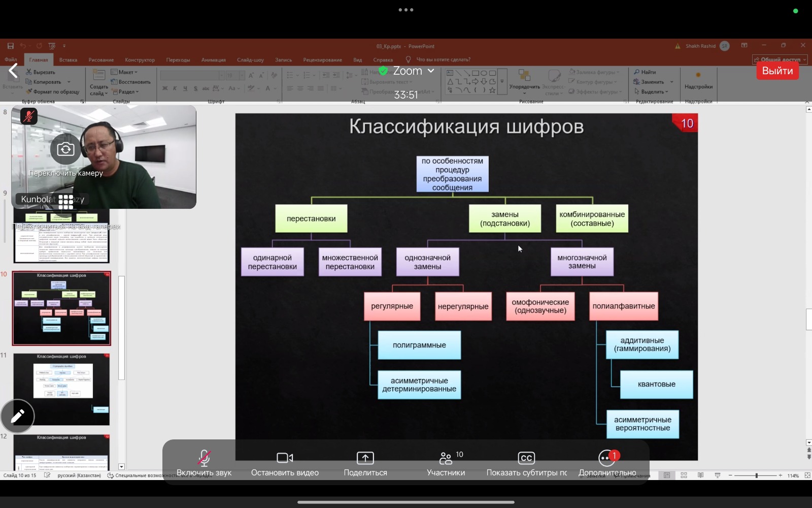Tap the switch camera icon

click(65, 149)
